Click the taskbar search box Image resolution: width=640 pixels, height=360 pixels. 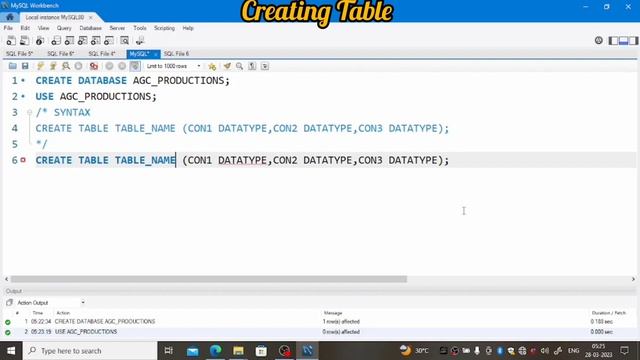tap(90, 351)
